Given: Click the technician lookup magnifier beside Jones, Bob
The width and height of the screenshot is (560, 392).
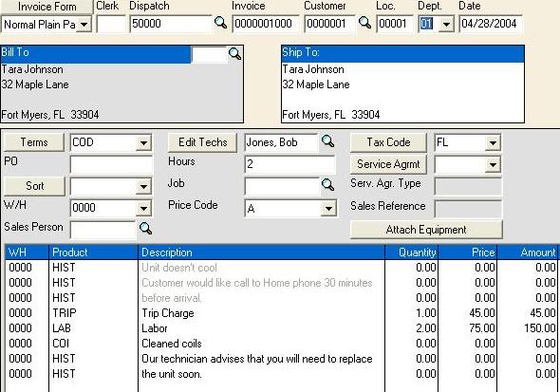Looking at the screenshot, I should coord(327,141).
